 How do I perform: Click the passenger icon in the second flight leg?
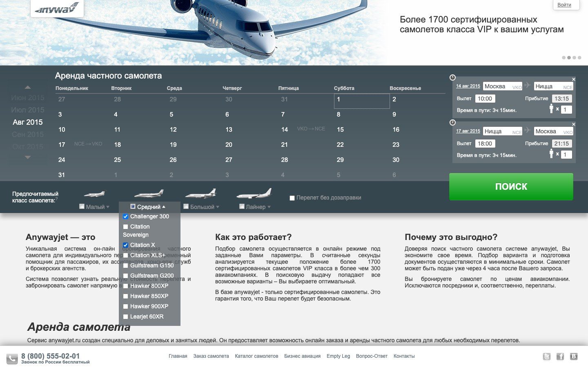(x=551, y=153)
